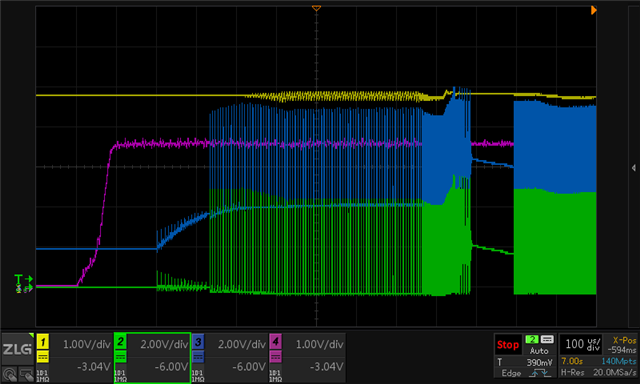Adjust channel 4 scale 1.00V/div
Viewport: 640px width, 384px height.
click(319, 344)
